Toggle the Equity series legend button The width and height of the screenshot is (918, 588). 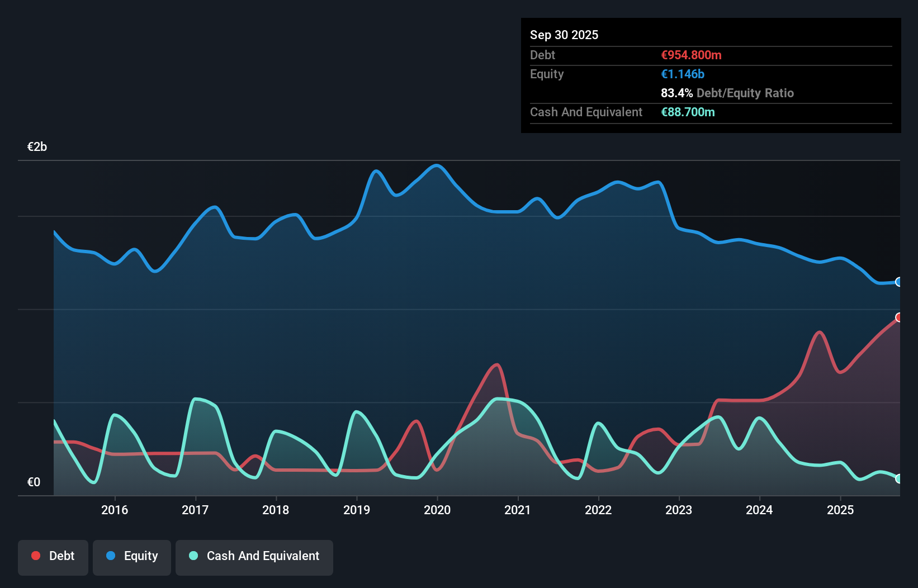click(132, 557)
